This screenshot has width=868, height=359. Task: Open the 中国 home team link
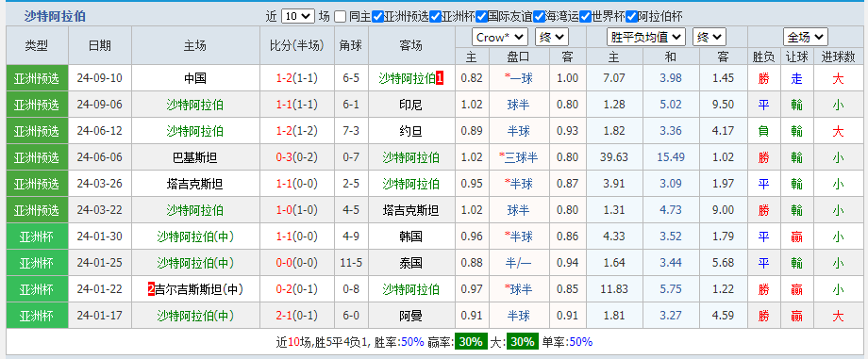[x=195, y=78]
